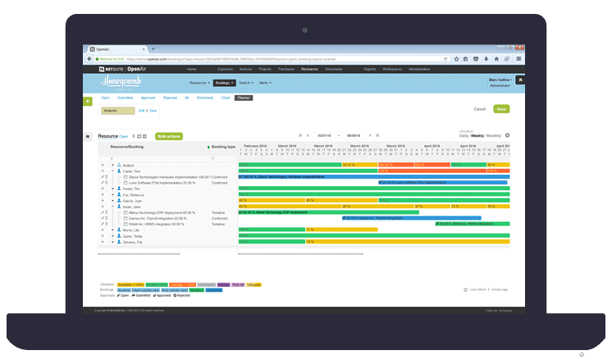Switch to the Worksheet tab
Viewport: 612px width, 364px height.
[205, 98]
